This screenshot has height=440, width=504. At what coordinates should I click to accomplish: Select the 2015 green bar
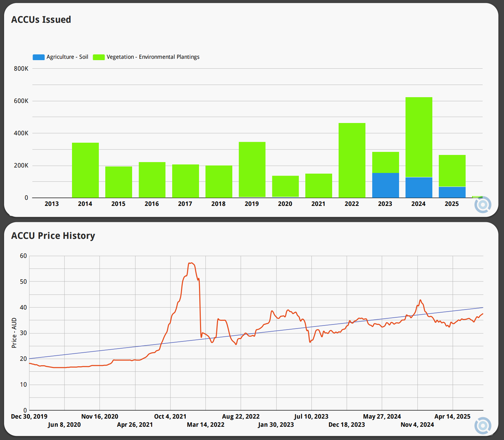(x=119, y=182)
